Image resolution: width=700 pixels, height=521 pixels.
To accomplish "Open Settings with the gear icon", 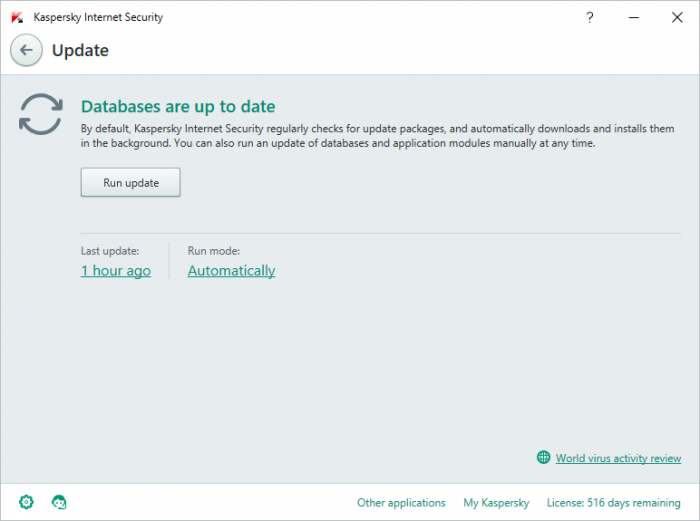I will click(26, 502).
